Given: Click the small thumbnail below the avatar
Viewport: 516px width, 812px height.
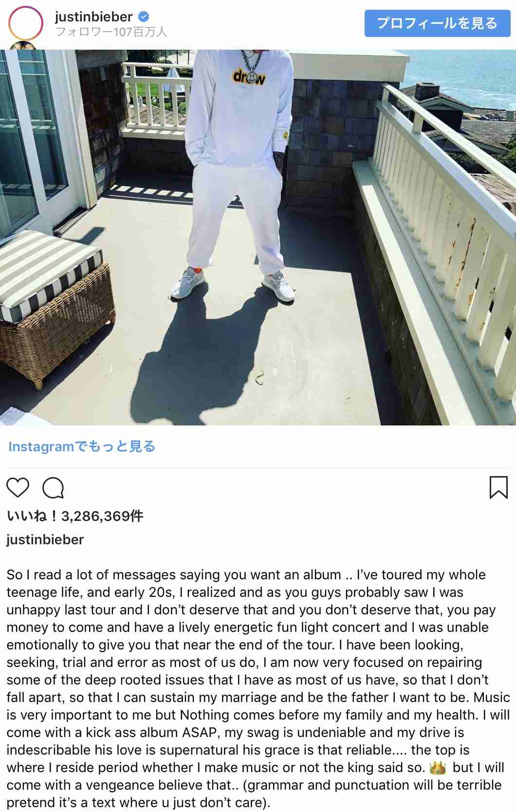Looking at the screenshot, I should [x=23, y=46].
